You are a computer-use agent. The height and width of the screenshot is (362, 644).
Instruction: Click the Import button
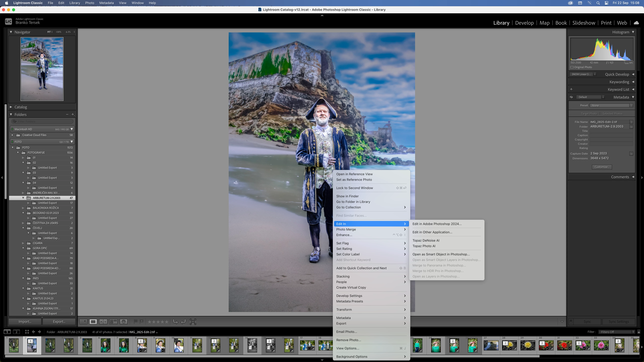tap(25, 322)
